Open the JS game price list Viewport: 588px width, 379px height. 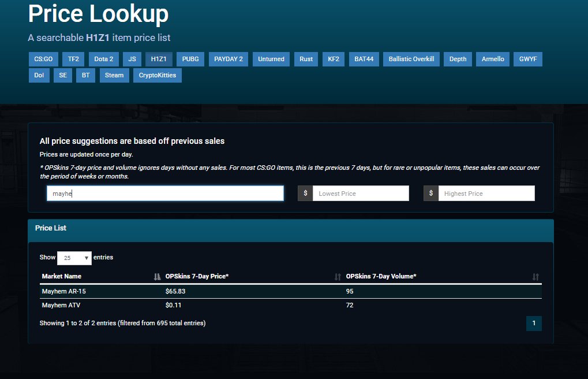132,59
